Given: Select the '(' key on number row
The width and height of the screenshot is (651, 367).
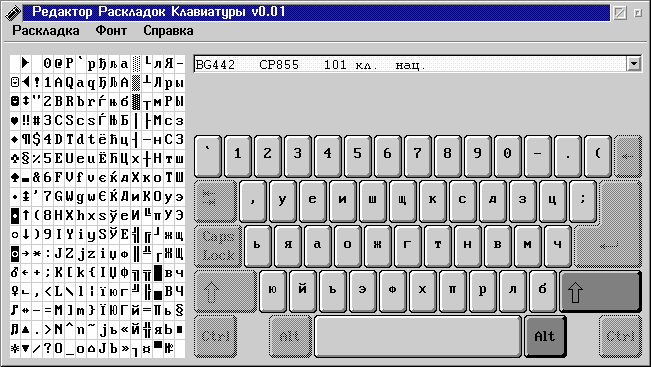Looking at the screenshot, I should (597, 156).
